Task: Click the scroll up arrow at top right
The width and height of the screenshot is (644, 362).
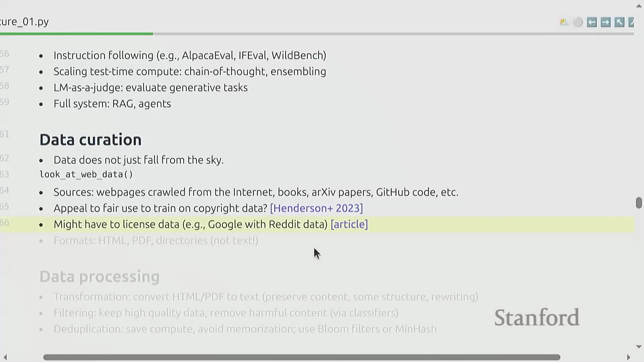Action: [639, 6]
